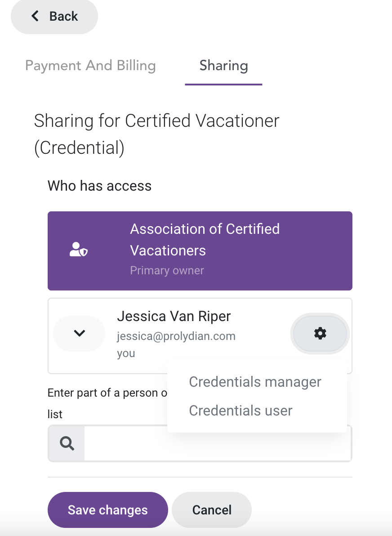Image resolution: width=392 pixels, height=536 pixels.
Task: Select Credentials manager role
Action: point(255,382)
